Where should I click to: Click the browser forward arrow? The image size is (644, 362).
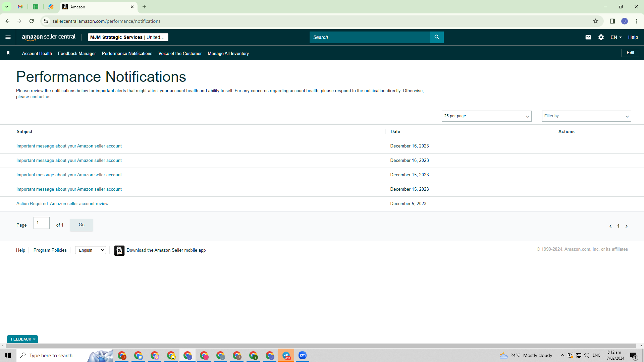[19, 21]
